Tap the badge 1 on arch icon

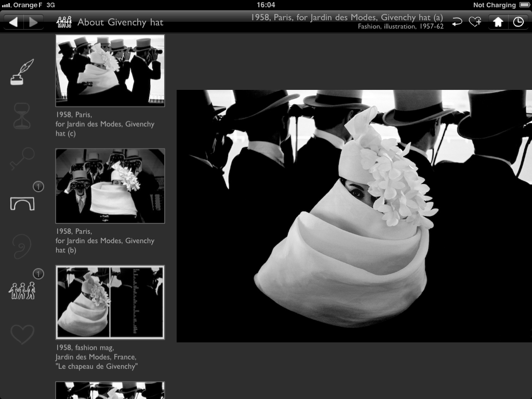point(38,187)
